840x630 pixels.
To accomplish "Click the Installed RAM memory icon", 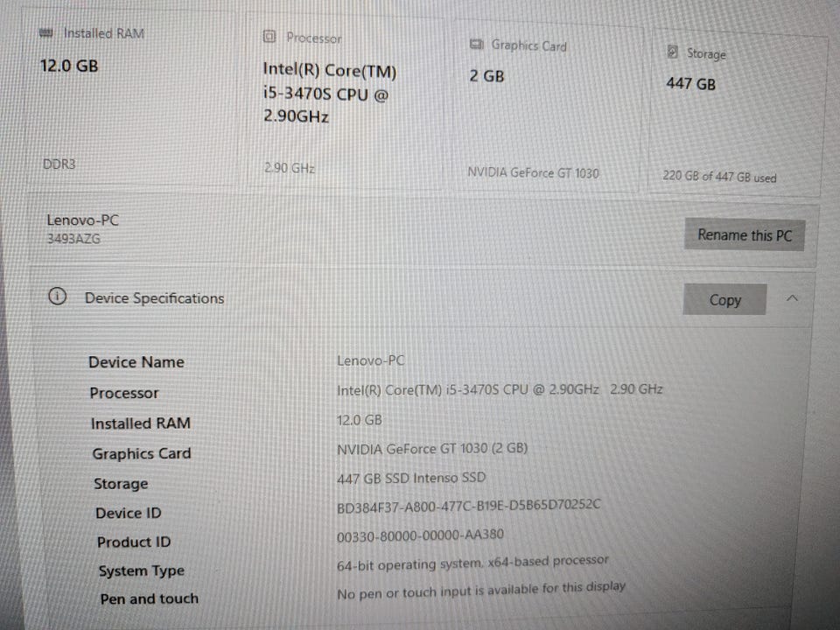I will coord(46,33).
